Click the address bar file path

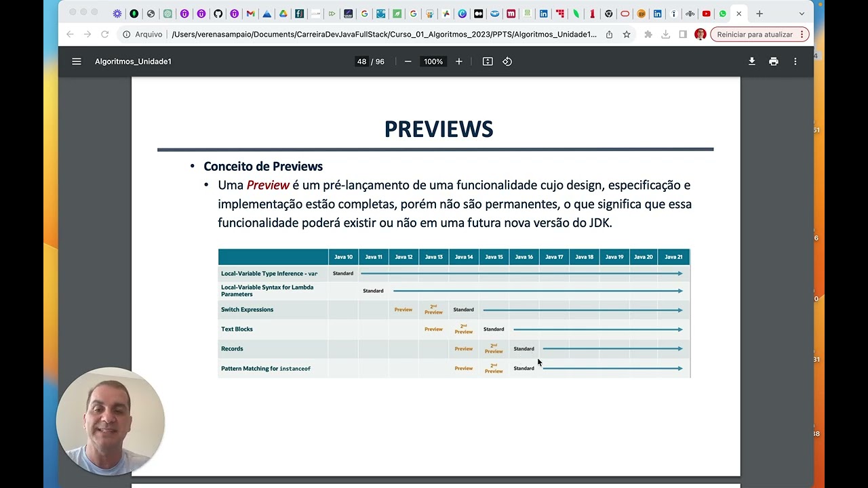pyautogui.click(x=384, y=34)
